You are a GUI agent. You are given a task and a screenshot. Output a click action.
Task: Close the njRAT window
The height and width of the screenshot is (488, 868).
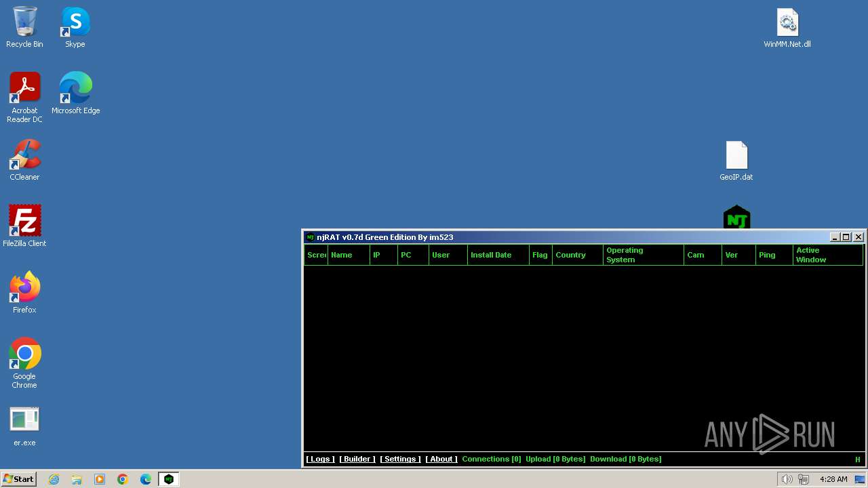pyautogui.click(x=859, y=237)
